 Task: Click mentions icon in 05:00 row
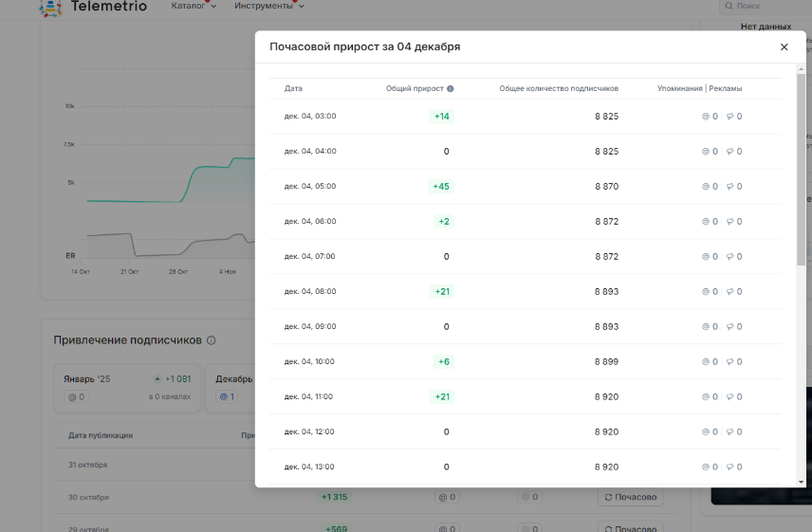(x=706, y=186)
